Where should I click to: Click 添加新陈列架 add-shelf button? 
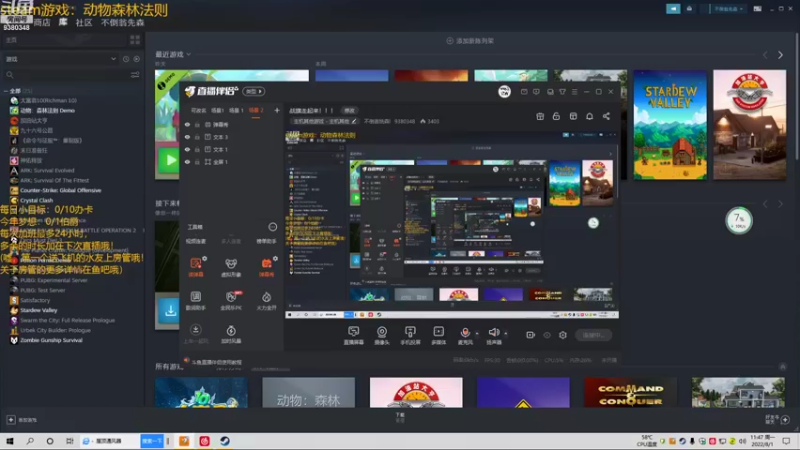coord(470,41)
